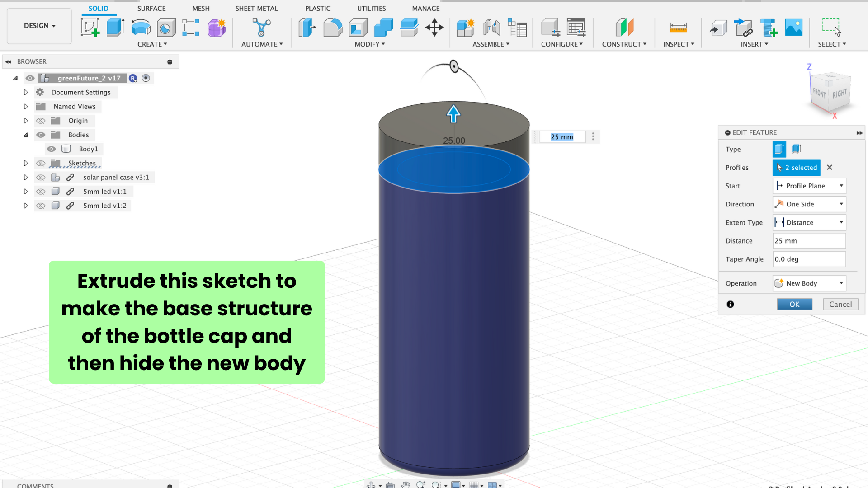Click the Insert McMaster-Carr Component icon
868x488 pixels.
pos(769,28)
